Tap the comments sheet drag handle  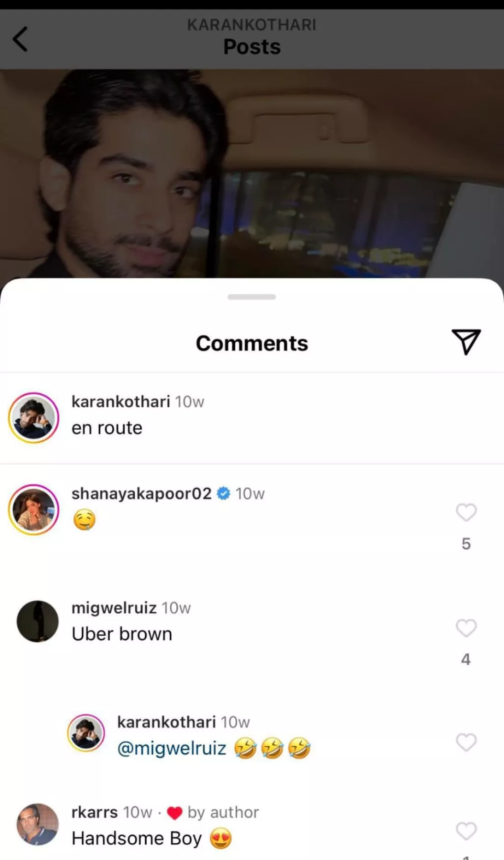[252, 297]
